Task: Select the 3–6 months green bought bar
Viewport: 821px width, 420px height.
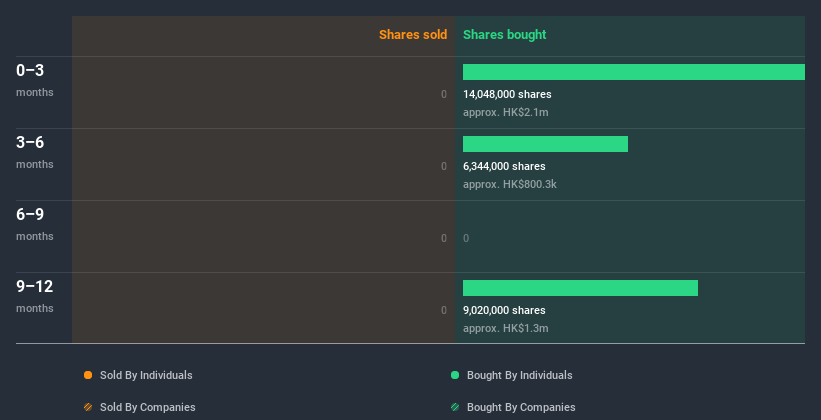Action: pyautogui.click(x=545, y=144)
